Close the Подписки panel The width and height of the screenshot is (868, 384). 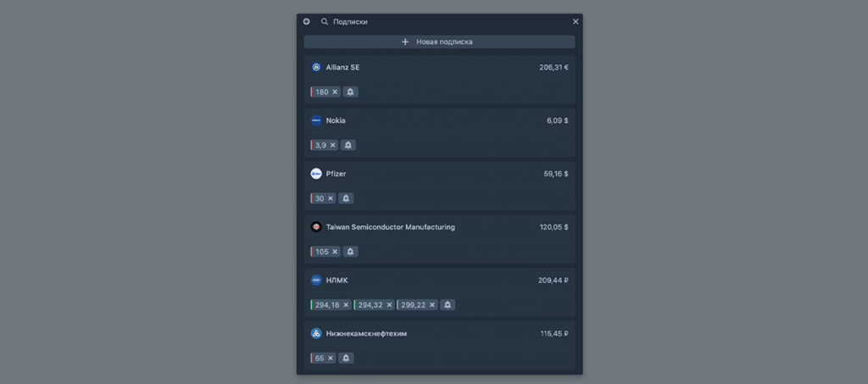(x=576, y=21)
